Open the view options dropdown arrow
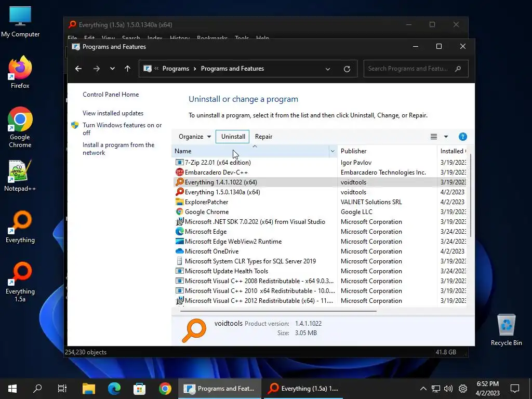 pyautogui.click(x=446, y=137)
